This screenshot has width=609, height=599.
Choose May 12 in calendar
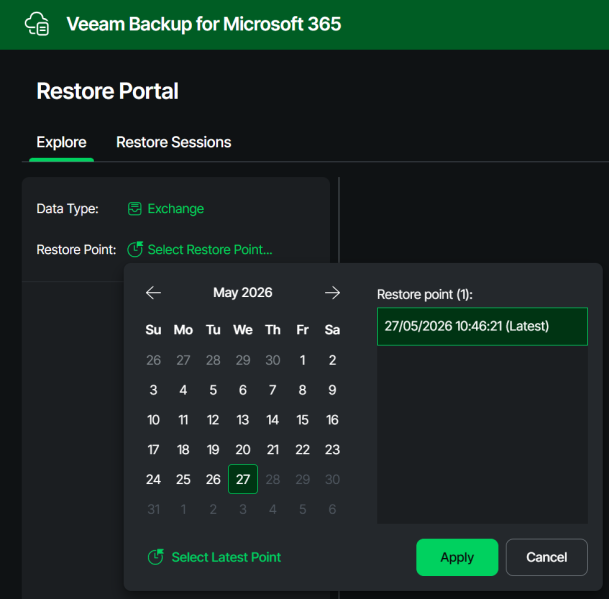213,420
